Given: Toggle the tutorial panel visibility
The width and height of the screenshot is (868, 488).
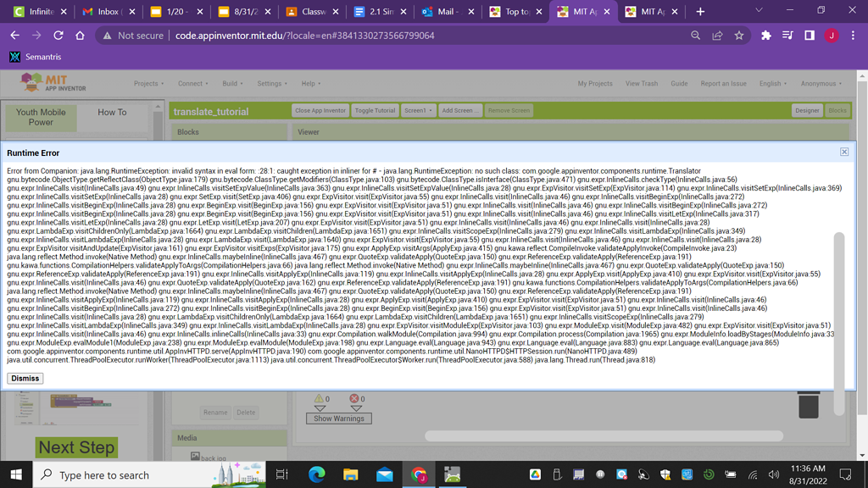Looking at the screenshot, I should pos(375,110).
